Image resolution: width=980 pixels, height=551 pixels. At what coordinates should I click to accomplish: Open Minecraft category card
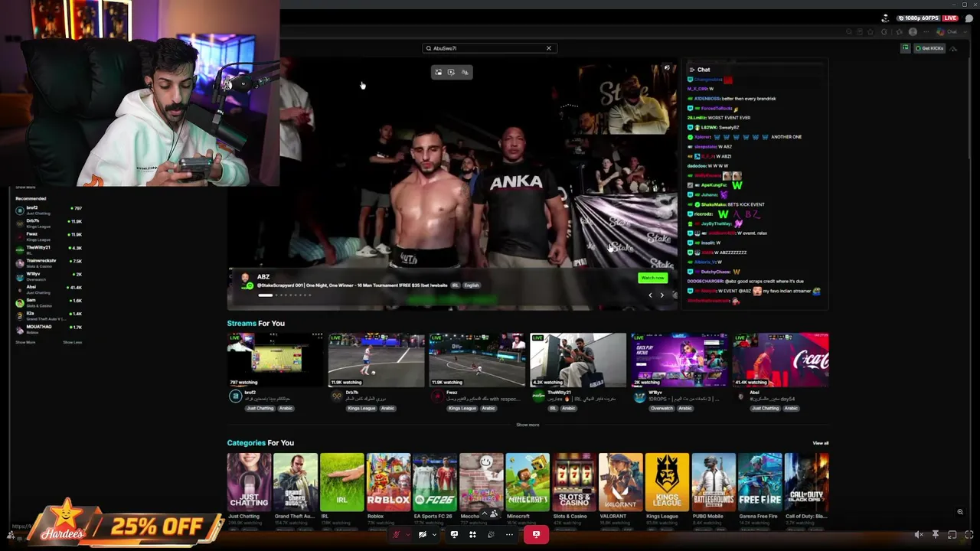coord(528,482)
